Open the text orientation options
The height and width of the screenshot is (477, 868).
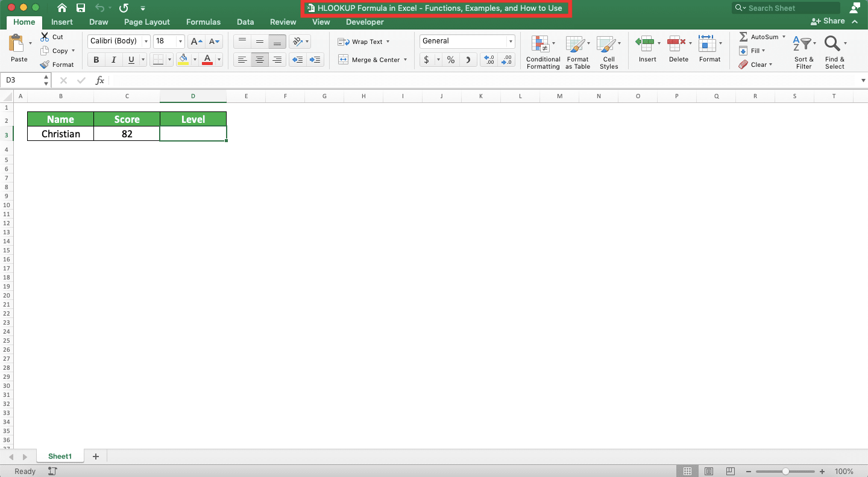pyautogui.click(x=300, y=42)
